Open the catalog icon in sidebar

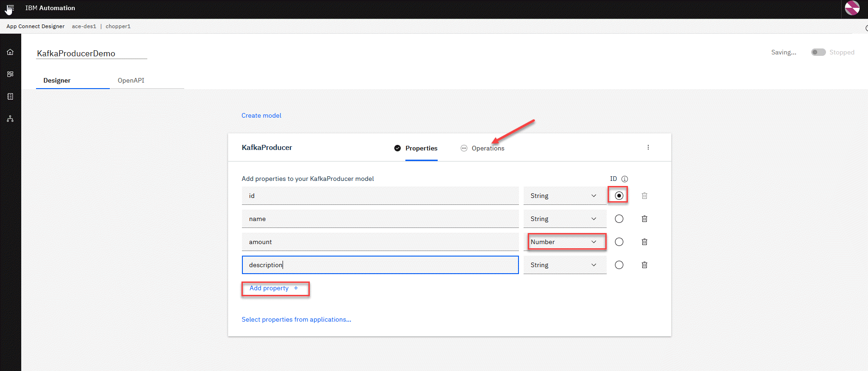tap(10, 74)
